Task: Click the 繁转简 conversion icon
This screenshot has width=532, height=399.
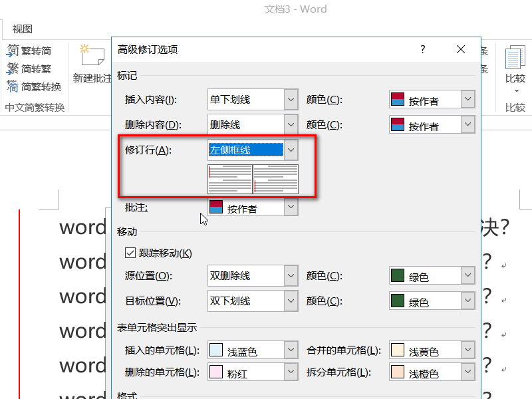Action: click(x=13, y=51)
